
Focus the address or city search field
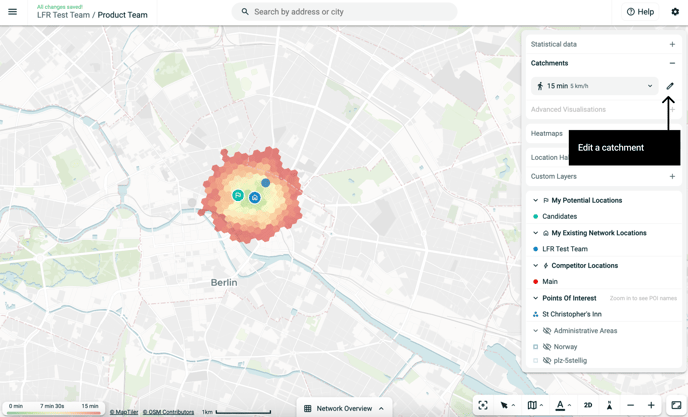(344, 12)
